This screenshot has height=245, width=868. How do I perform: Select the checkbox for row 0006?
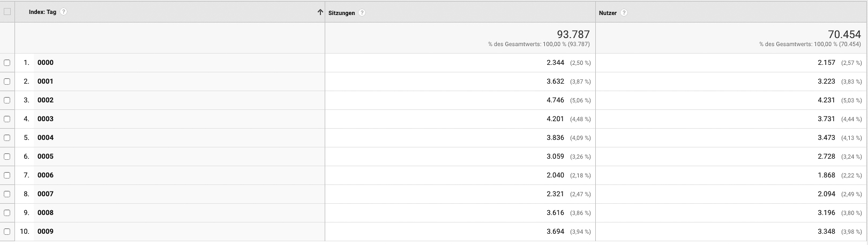point(7,175)
